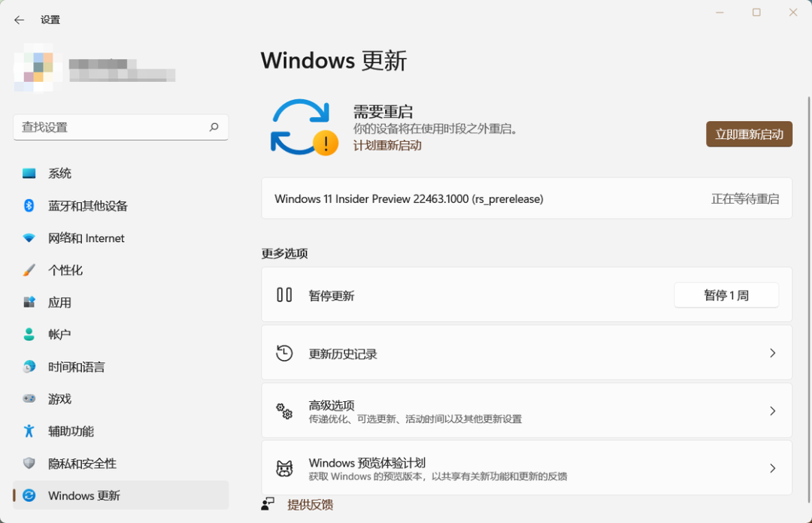
Task: Open 辅助功能 settings
Action: click(x=120, y=431)
